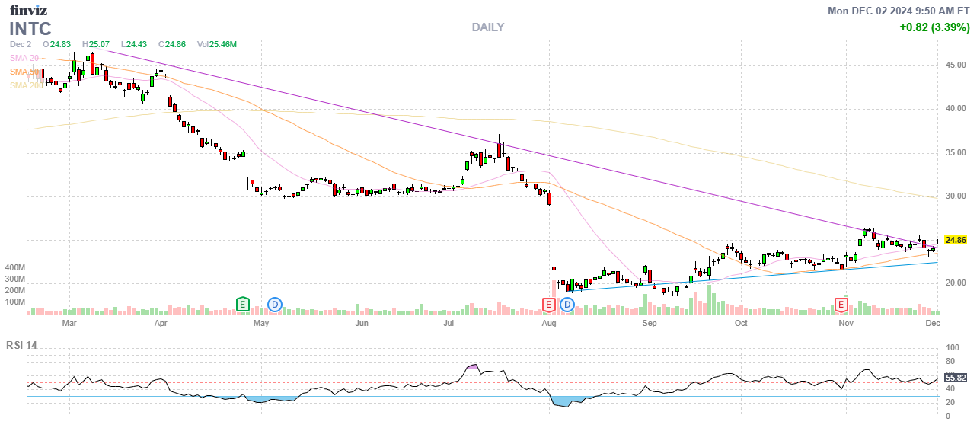Click the 55.82 RSI value tag

956,378
